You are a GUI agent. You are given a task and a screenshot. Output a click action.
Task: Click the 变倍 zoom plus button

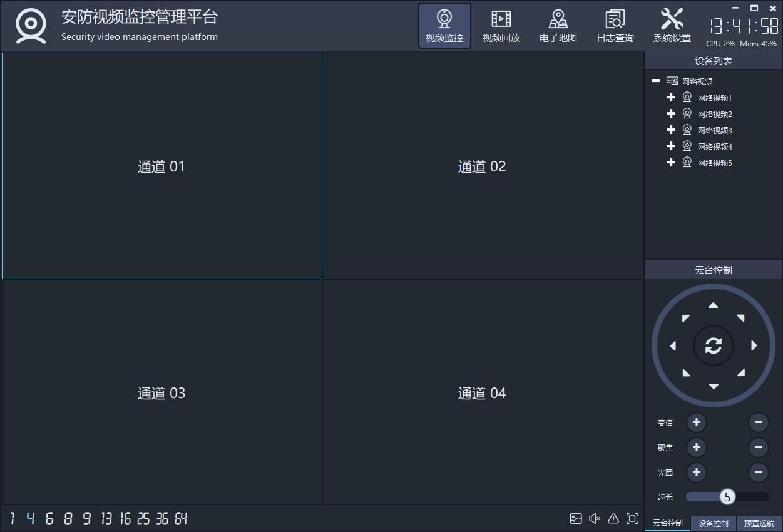[x=696, y=422]
